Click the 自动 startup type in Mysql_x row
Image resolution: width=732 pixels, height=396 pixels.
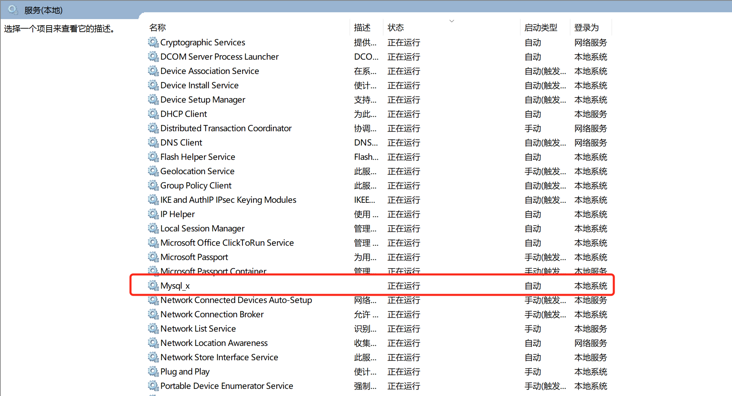(x=533, y=286)
